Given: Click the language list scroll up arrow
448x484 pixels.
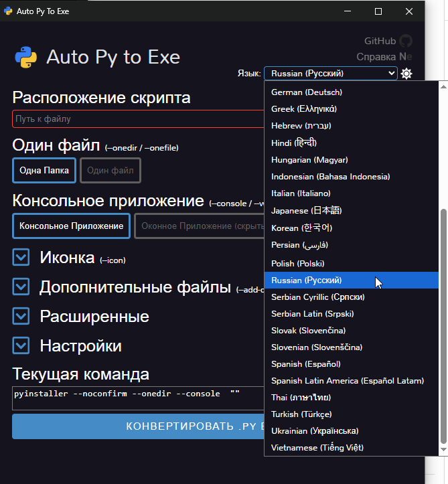Looking at the screenshot, I should pyautogui.click(x=443, y=87).
